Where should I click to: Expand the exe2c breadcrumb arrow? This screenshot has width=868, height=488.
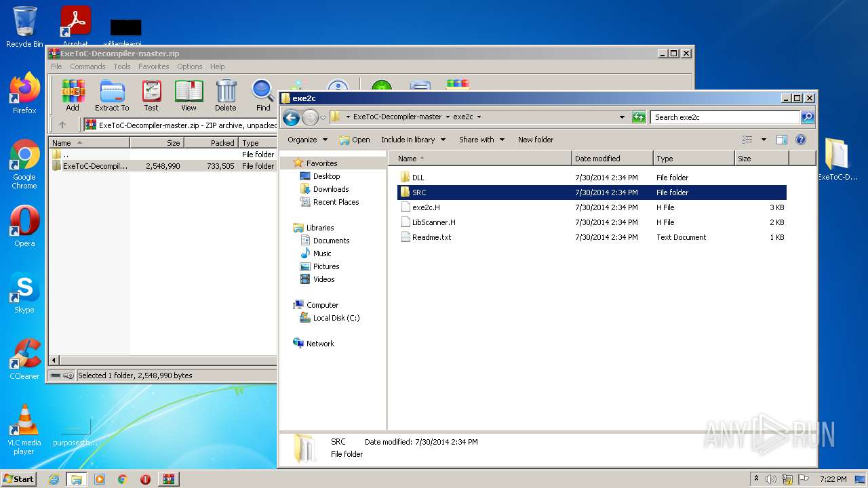479,117
